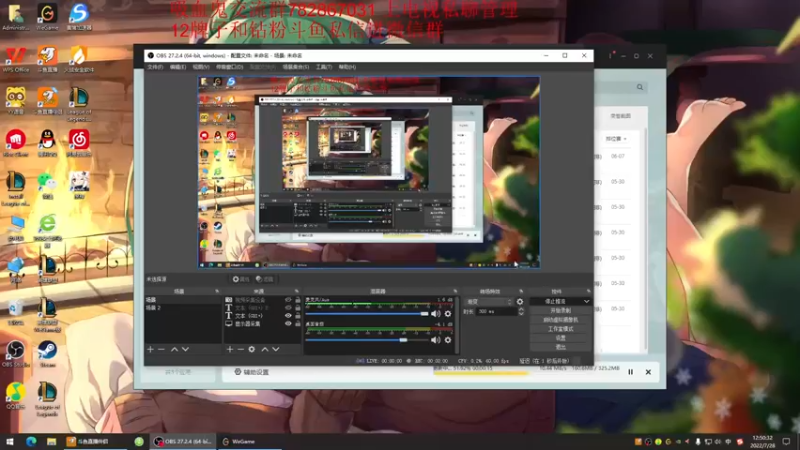Click Start Recording button in Controls
Viewport: 800px width, 450px height.
560,311
